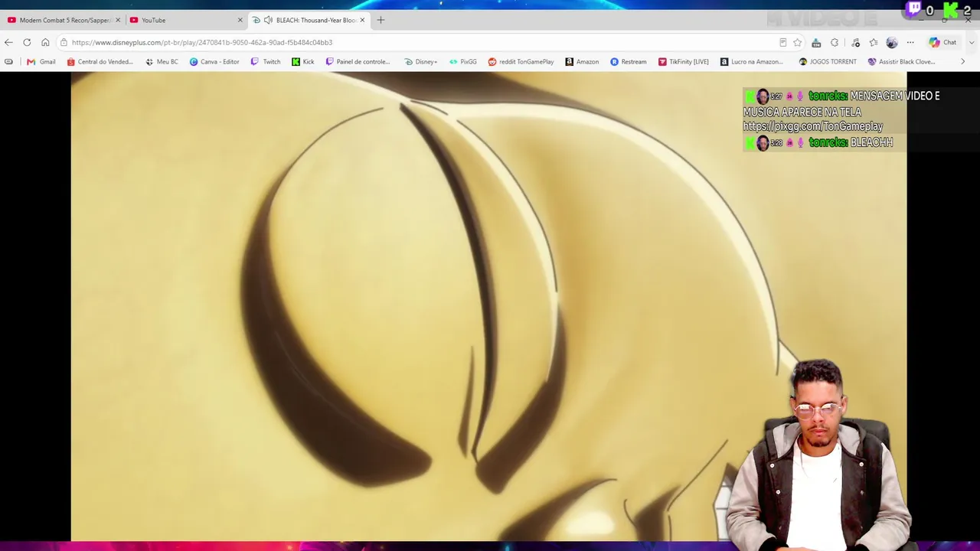980x551 pixels.
Task: Open a new browser tab
Action: coord(381,20)
